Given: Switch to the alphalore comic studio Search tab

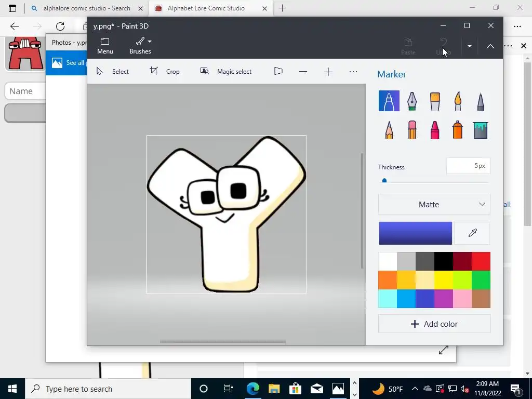Looking at the screenshot, I should click(87, 8).
